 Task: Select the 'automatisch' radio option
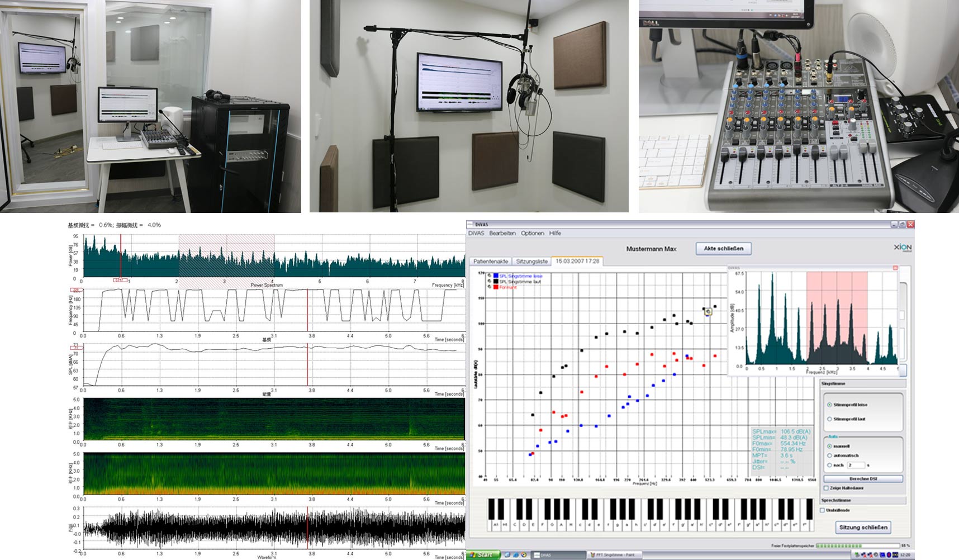pyautogui.click(x=829, y=455)
